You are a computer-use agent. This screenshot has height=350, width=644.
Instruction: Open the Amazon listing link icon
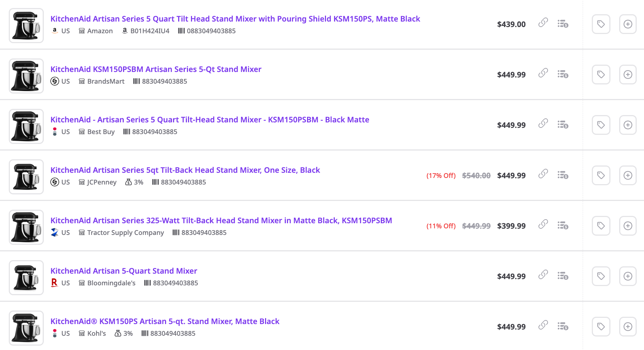coord(543,23)
